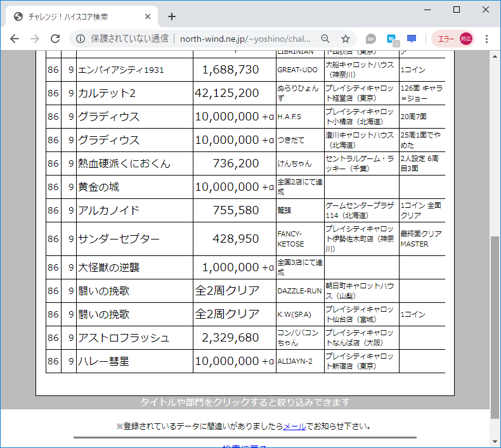Screen dimensions: 501x448
Task: Filter by title エンパイアシティ1931
Action: tap(120, 70)
